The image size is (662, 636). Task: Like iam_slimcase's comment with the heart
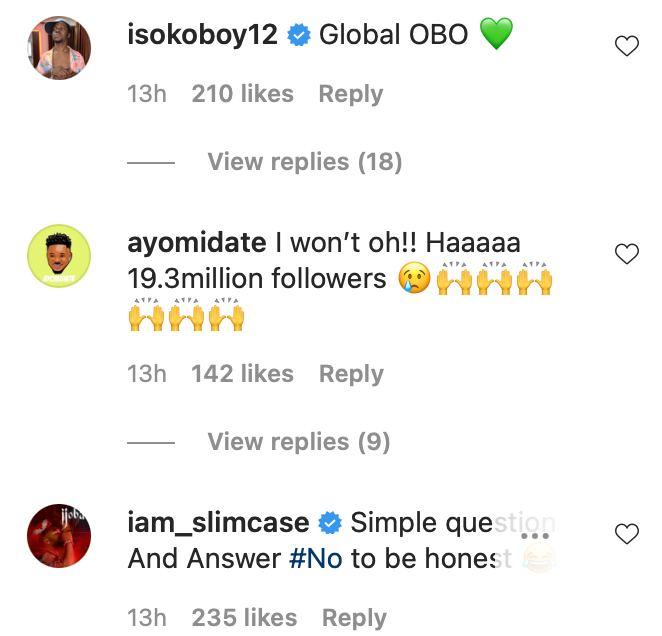(x=626, y=534)
